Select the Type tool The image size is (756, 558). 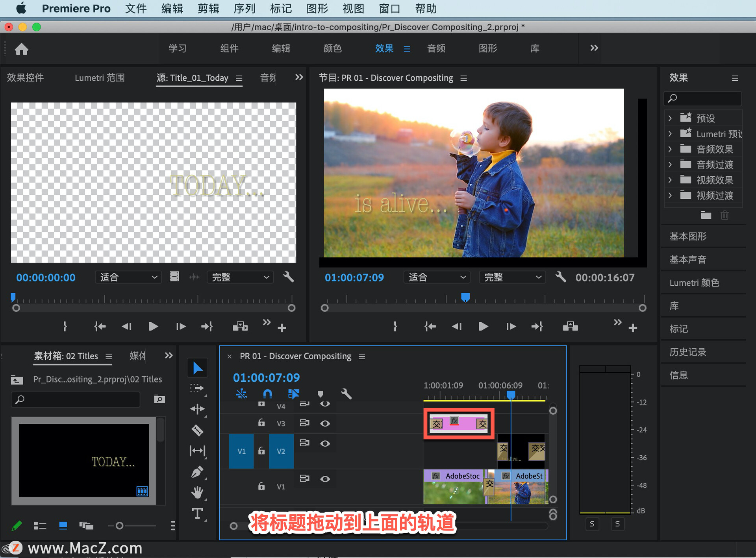tap(197, 514)
